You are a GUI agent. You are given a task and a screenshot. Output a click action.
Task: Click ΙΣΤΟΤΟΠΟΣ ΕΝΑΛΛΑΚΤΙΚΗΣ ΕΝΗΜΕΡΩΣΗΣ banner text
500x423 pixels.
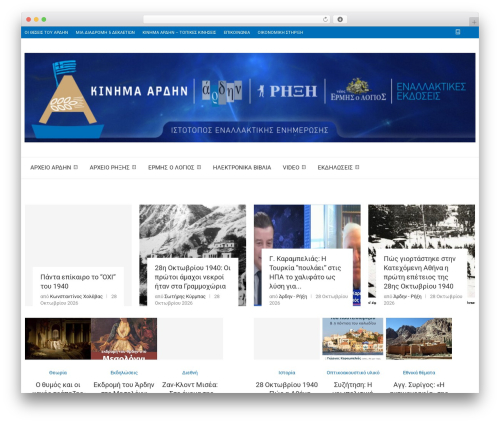tap(249, 130)
